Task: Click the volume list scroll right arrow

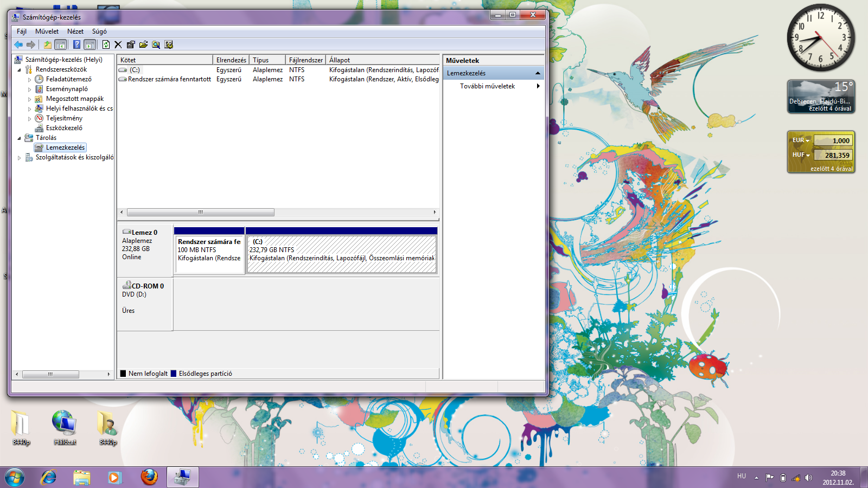Action: 435,212
